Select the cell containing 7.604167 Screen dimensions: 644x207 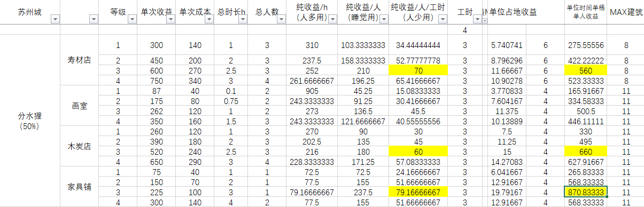[507, 101]
